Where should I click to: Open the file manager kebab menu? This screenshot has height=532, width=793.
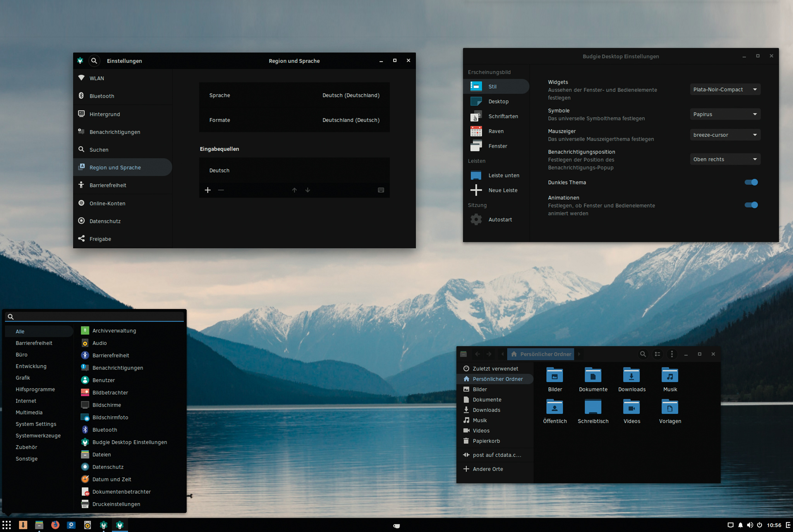[x=672, y=354]
